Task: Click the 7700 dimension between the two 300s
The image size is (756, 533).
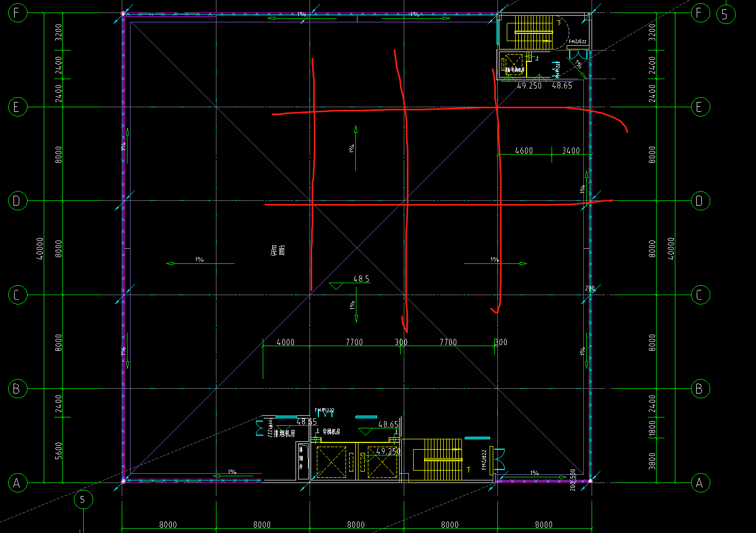Action: (448, 342)
